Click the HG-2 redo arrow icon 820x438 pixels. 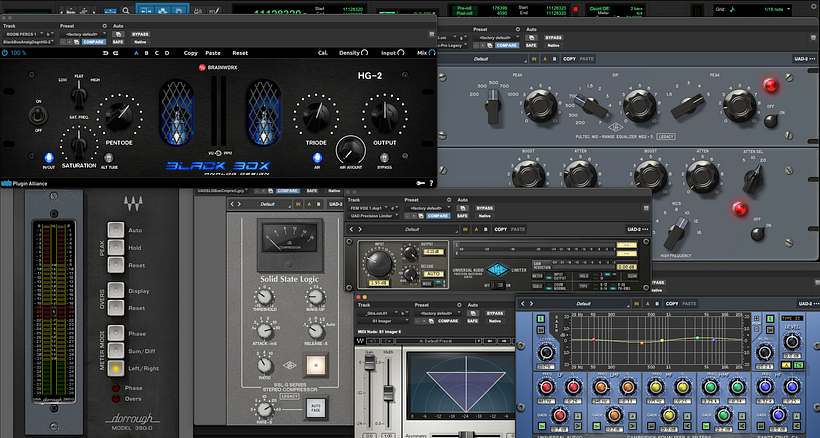click(116, 53)
